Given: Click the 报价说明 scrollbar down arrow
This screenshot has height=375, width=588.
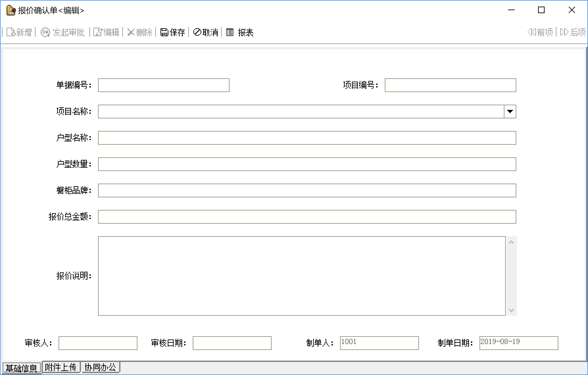Looking at the screenshot, I should pyautogui.click(x=511, y=310).
